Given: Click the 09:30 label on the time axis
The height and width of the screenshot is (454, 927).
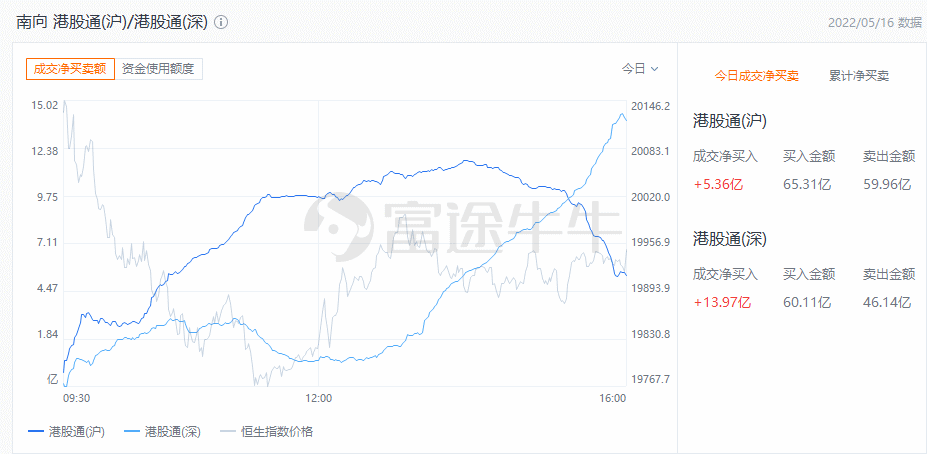Looking at the screenshot, I should (76, 398).
